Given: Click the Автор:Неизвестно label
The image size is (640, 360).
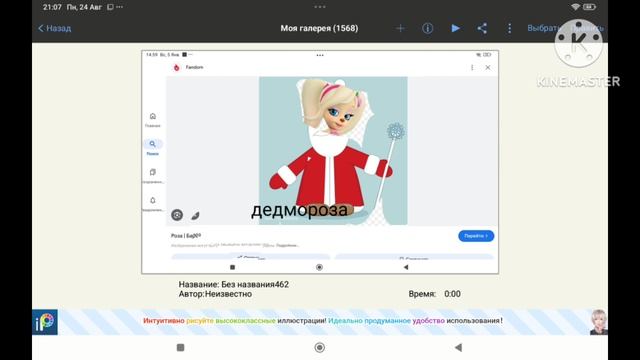Looking at the screenshot, I should click(215, 294).
